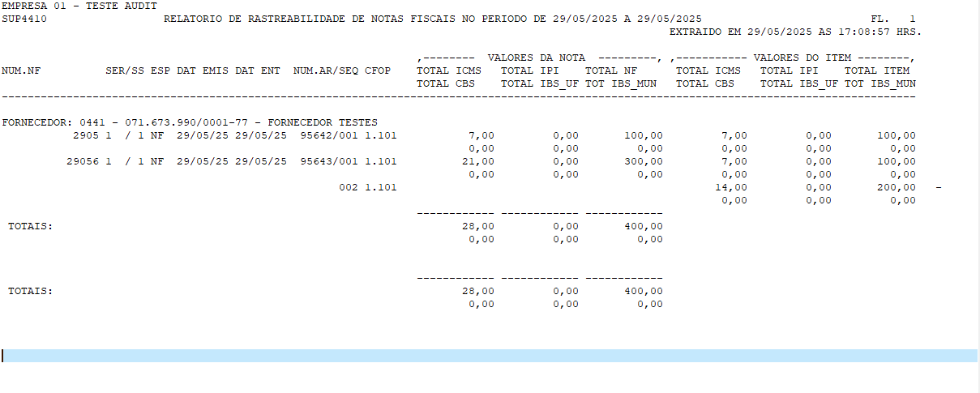Click 'TOTAL ITEM' column header
Viewport: 980px width, 393px height.
pos(877,71)
